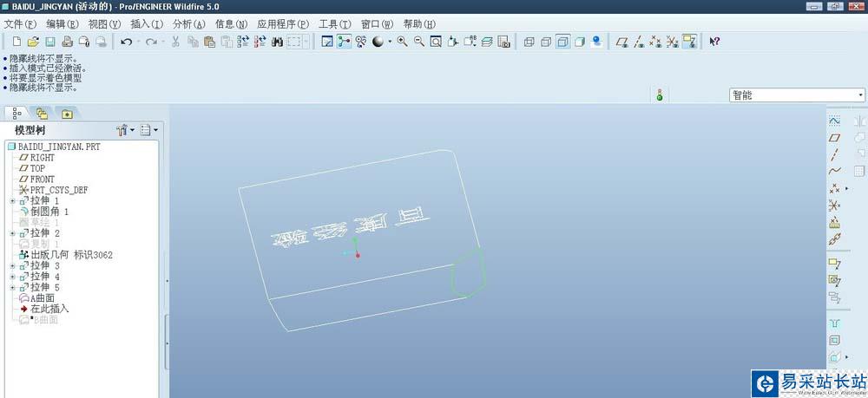The image size is (868, 398).
Task: Undo the last action
Action: point(126,42)
